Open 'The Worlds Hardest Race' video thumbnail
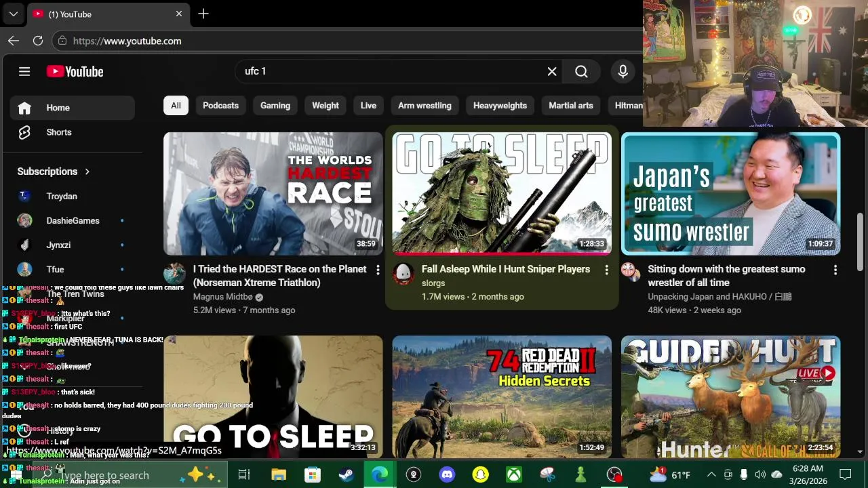The width and height of the screenshot is (868, 488). 273,194
